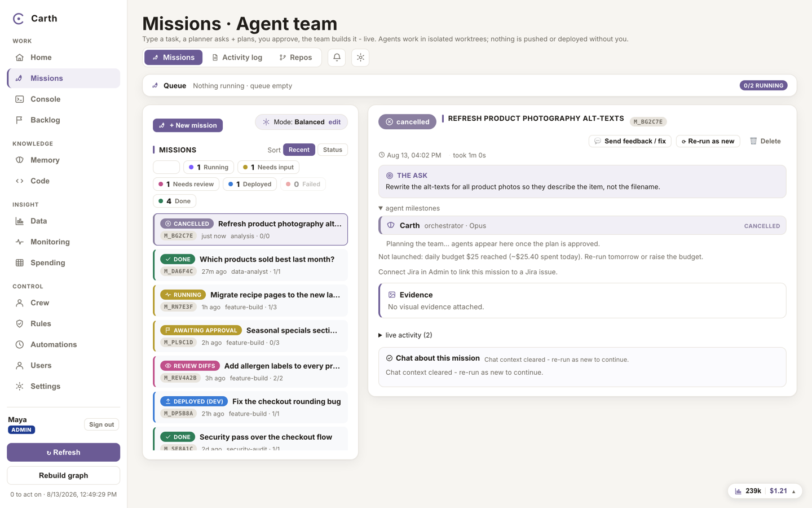The image size is (812, 508).
Task: Open the Monitoring page
Action: (63, 242)
